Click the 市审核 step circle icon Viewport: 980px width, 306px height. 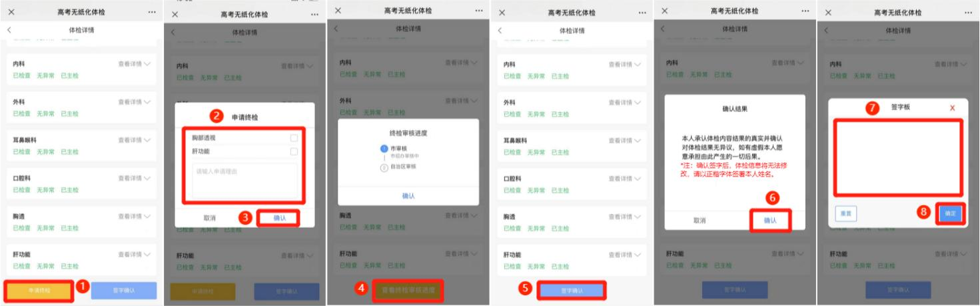tap(384, 147)
